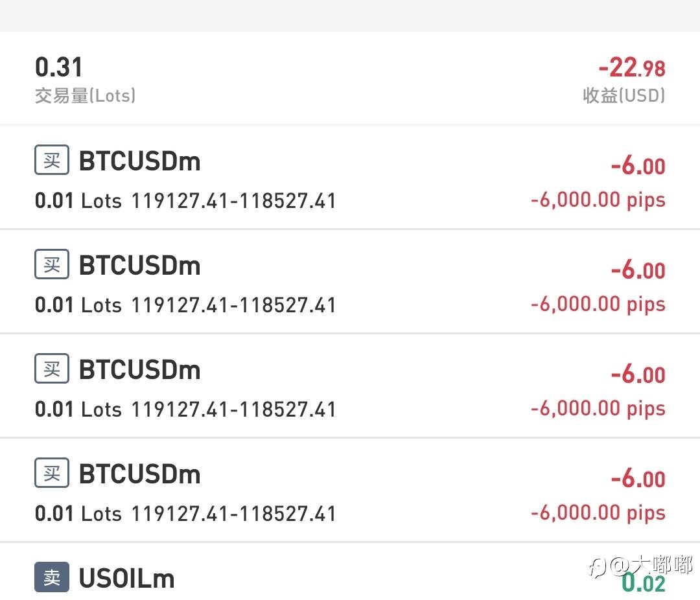Tap the -6.00 loss on fourth BTCUSDm order
The width and height of the screenshot is (700, 600).
point(638,479)
